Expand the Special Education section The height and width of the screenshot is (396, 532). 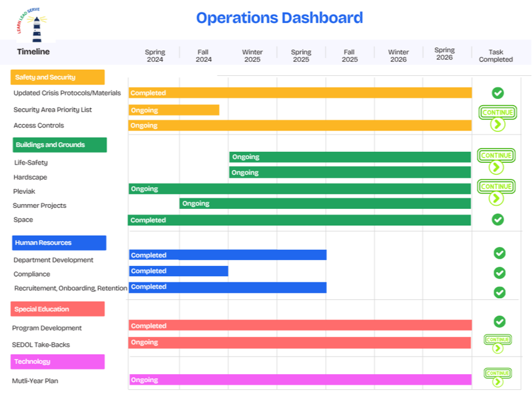[58, 309]
